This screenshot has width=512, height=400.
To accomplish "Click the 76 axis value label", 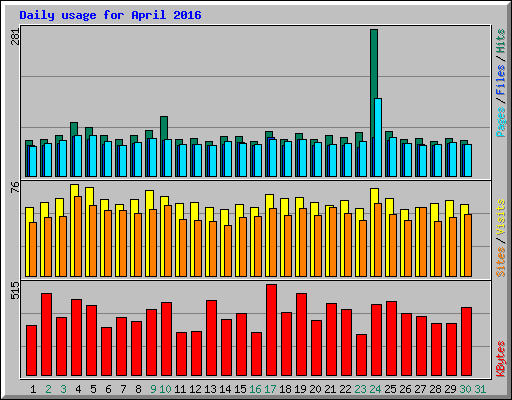I will click(16, 187).
